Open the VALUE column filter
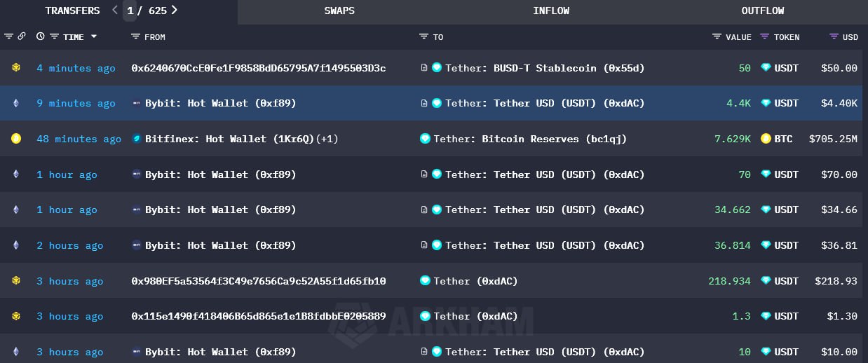 coord(717,36)
